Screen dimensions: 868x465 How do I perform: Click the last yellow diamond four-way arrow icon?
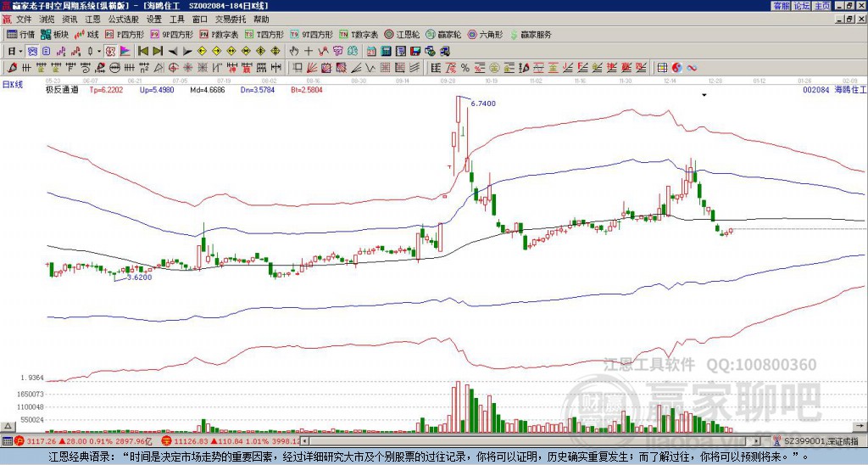275,52
